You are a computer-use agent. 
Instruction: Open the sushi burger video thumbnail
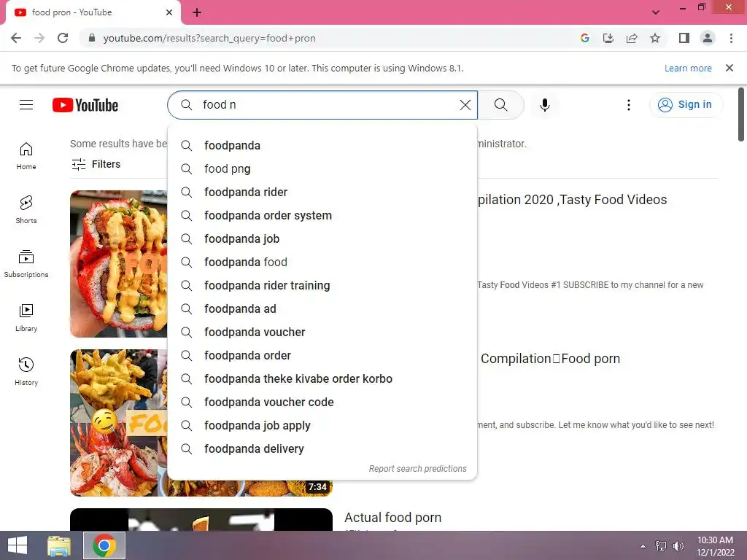coord(119,264)
